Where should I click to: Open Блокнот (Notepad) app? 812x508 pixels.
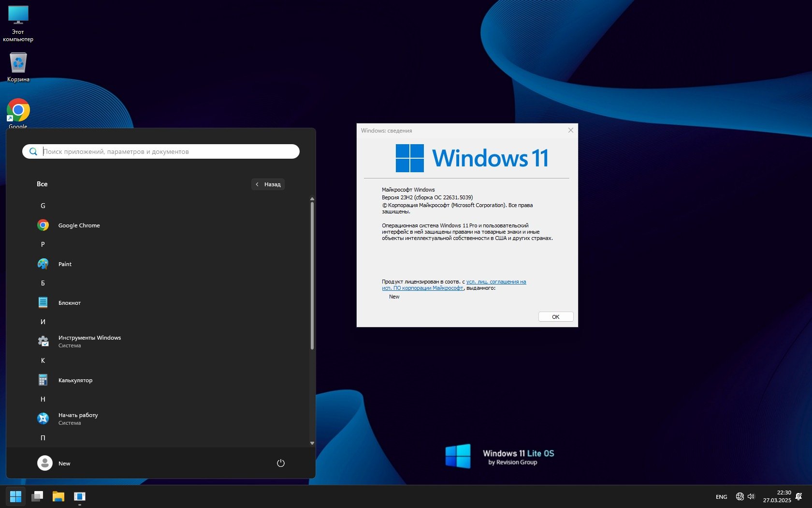tap(69, 303)
